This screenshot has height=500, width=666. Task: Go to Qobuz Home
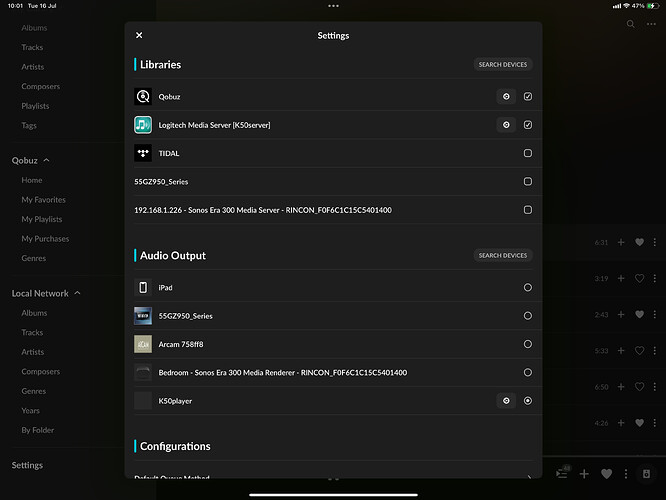(x=32, y=180)
